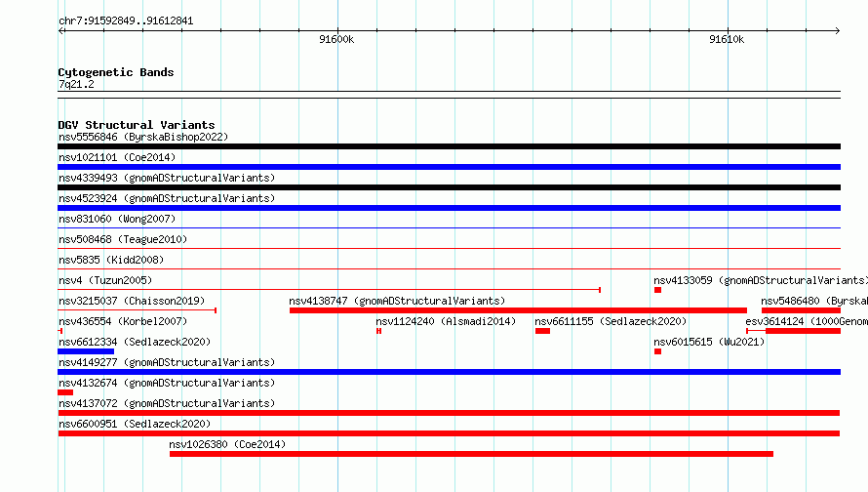Click the short blue bar for nsv6612334
This screenshot has height=492, width=868.
click(86, 351)
